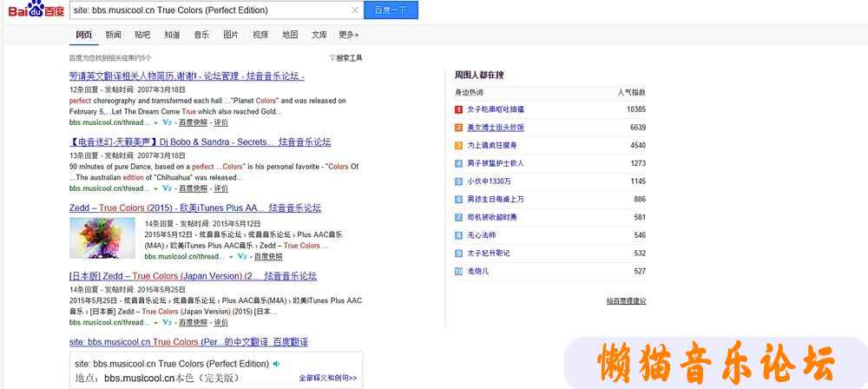Image resolution: width=868 pixels, height=389 pixels.
Task: Switch to the 贴吧 tab
Action: coord(143,35)
